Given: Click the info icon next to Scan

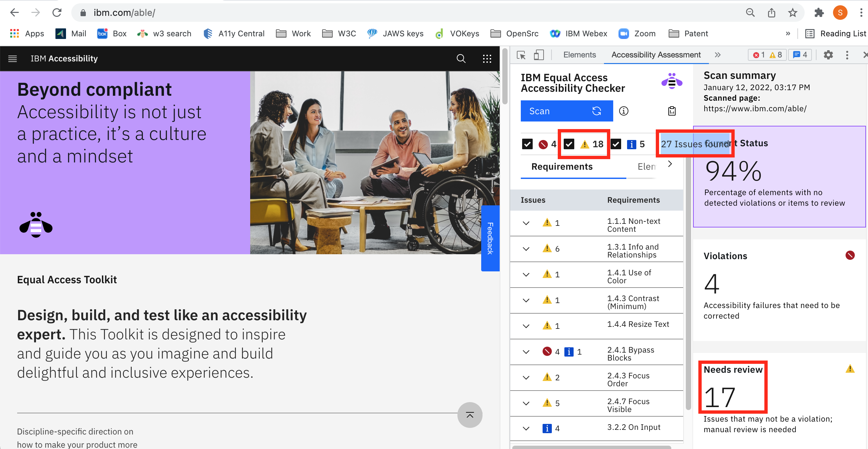Looking at the screenshot, I should pos(624,111).
